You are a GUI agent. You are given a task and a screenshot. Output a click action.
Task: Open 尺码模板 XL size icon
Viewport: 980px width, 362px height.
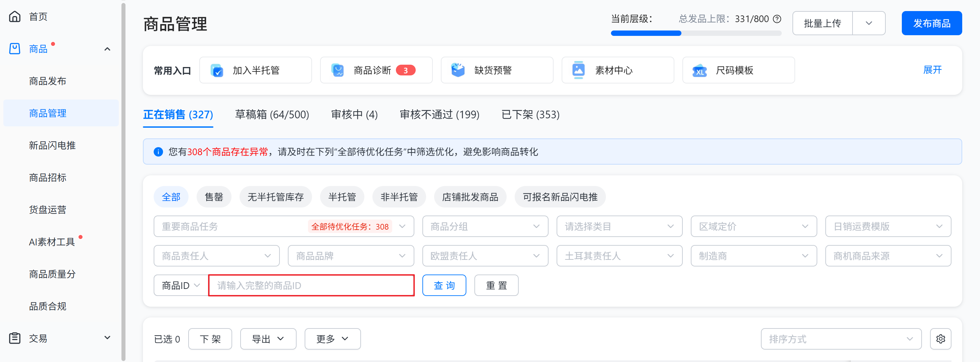(699, 70)
